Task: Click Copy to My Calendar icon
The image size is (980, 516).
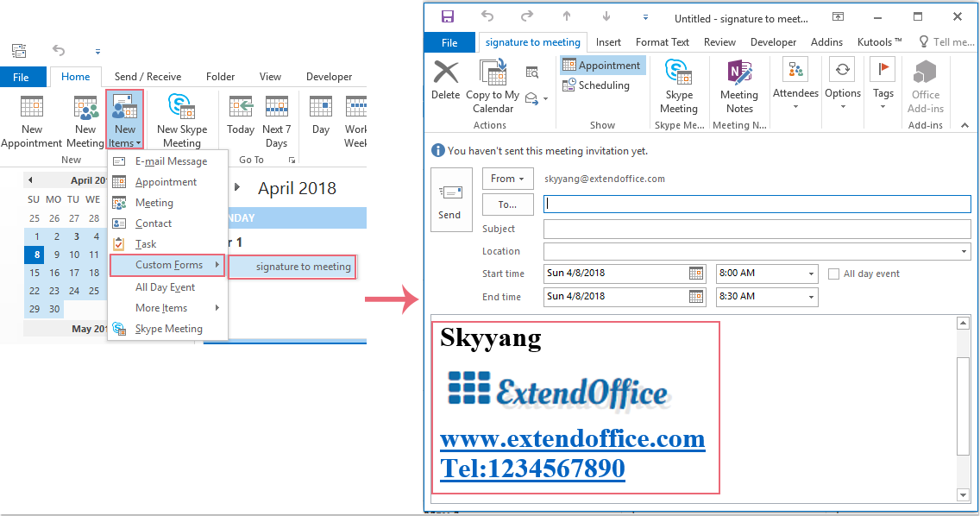Action: 493,72
